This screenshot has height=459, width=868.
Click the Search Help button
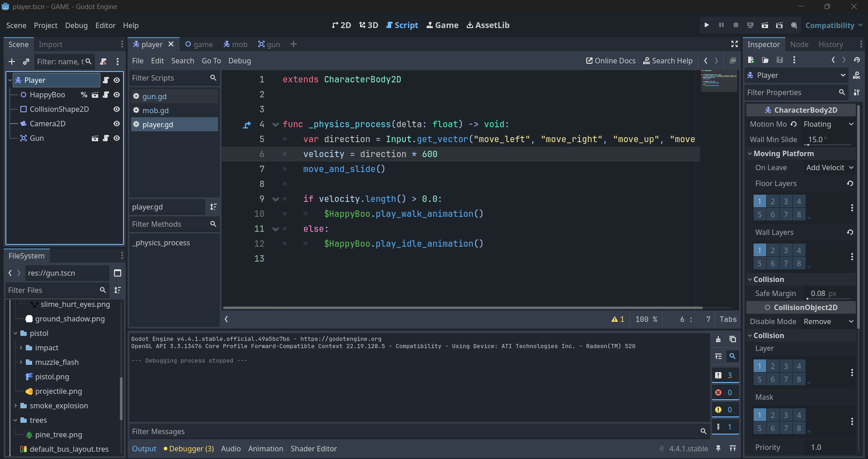[x=668, y=61]
